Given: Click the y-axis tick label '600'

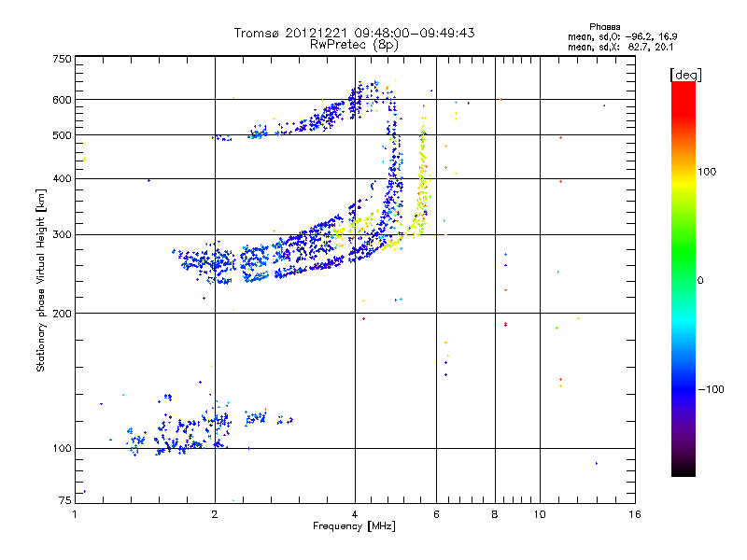Looking at the screenshot, I should pyautogui.click(x=62, y=100).
